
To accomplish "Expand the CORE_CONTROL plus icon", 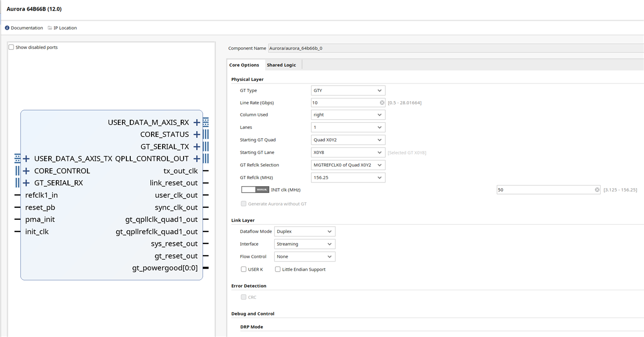I will [26, 171].
